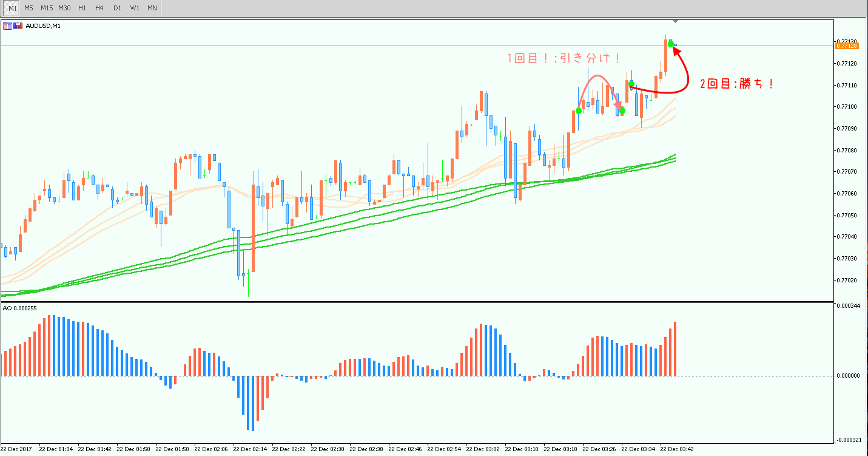Select the red curved arrow annotation
Screen dimensions: 868x456
(x=687, y=79)
